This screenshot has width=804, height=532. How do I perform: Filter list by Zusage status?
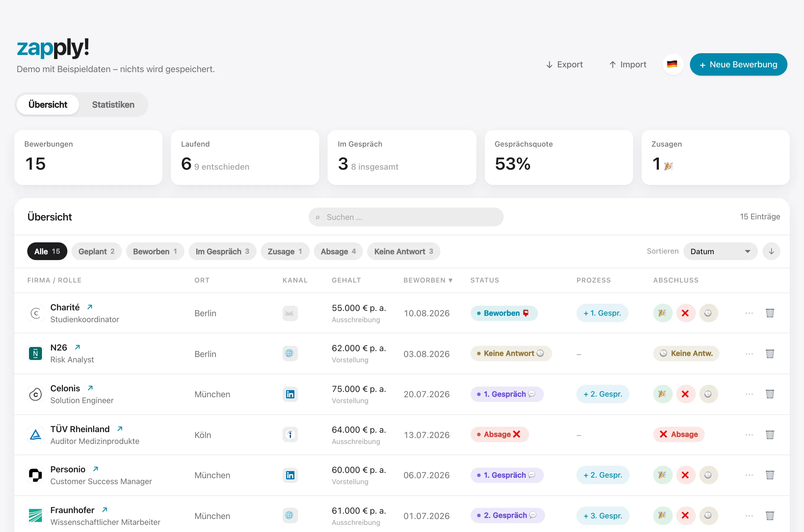pos(285,252)
